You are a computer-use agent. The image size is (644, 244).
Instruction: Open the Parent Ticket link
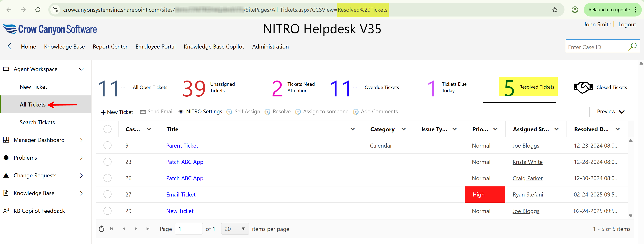182,145
